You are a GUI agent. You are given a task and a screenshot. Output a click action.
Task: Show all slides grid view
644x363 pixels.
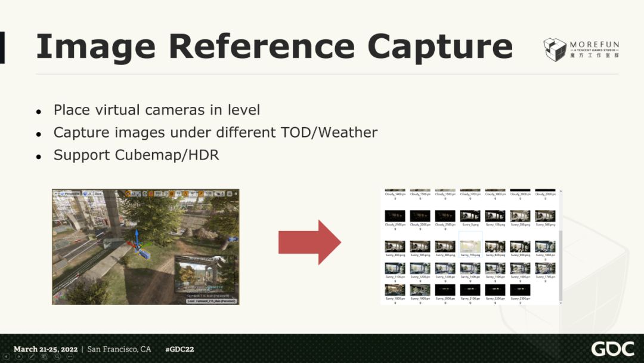(x=44, y=356)
